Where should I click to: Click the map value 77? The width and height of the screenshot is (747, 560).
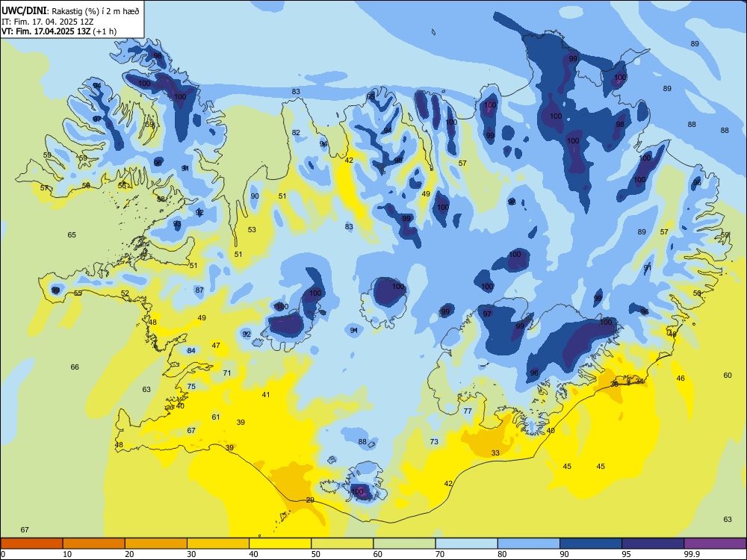[x=468, y=411]
